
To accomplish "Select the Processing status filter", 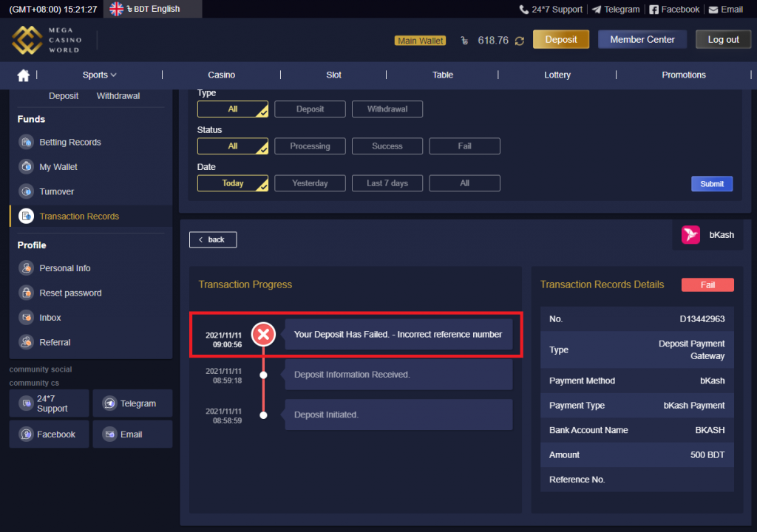I will click(310, 146).
